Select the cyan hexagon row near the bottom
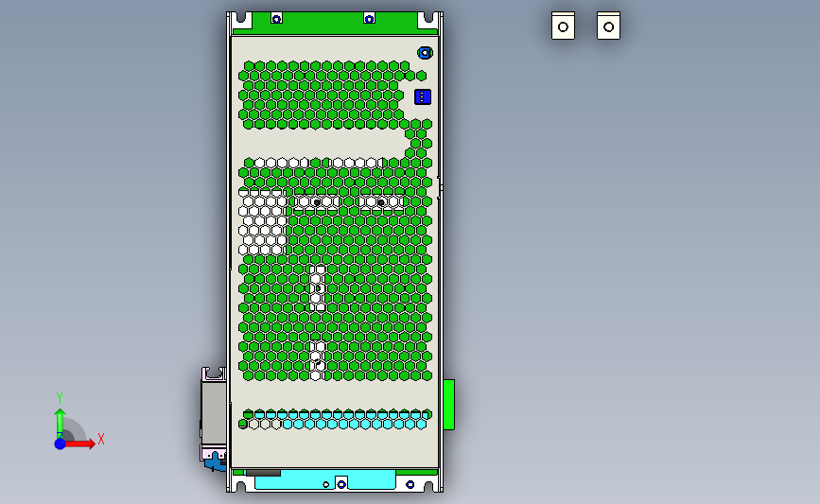The height and width of the screenshot is (504, 820). [x=355, y=424]
